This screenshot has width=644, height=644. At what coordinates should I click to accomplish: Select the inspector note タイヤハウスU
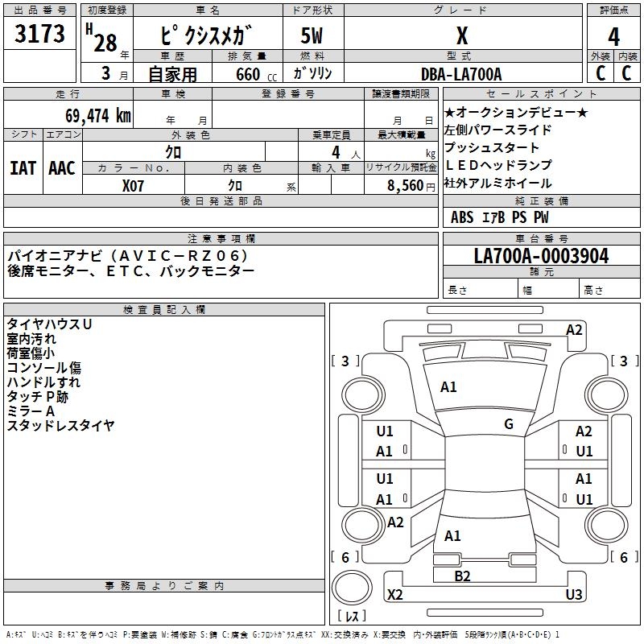[x=49, y=324]
